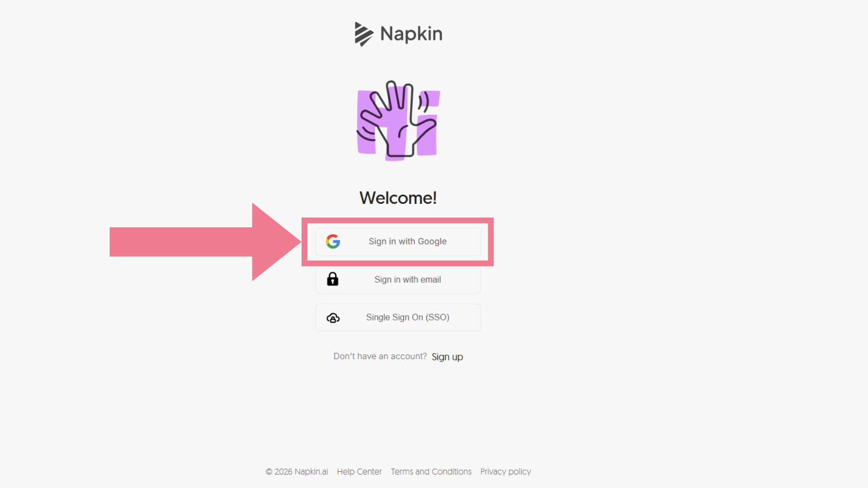View the Terms and Conditions page
Viewport: 868px width, 488px height.
click(431, 472)
